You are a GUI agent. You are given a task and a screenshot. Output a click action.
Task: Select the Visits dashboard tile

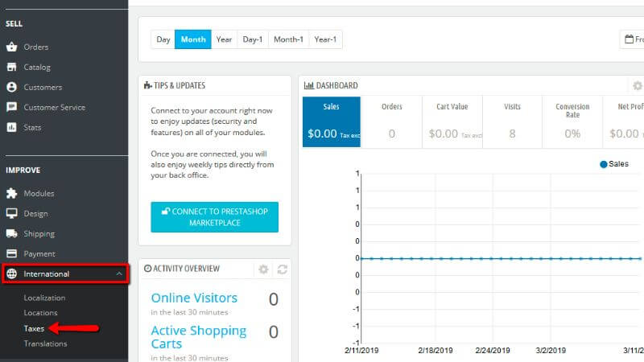coord(512,122)
